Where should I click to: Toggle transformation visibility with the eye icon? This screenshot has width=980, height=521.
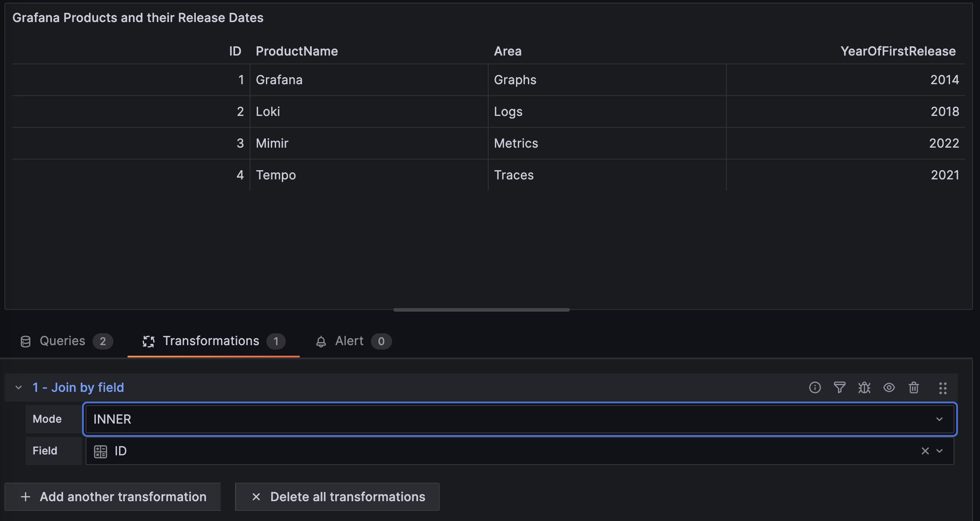(x=889, y=387)
